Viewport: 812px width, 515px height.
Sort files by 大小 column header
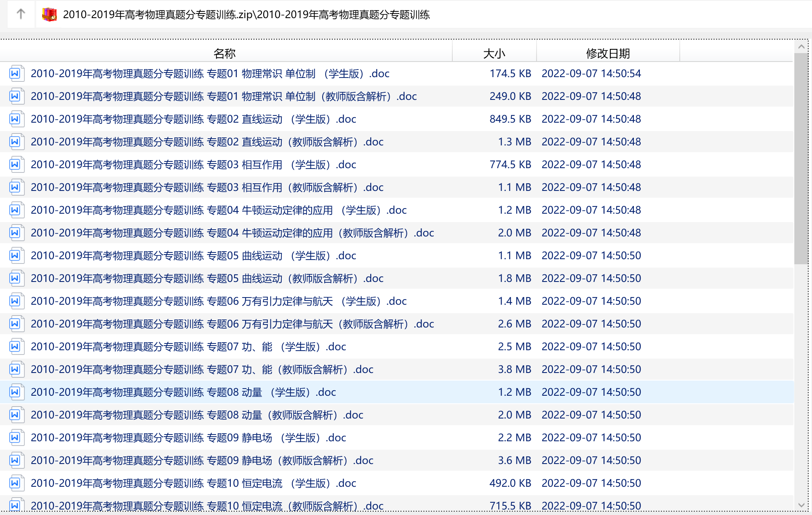point(494,54)
